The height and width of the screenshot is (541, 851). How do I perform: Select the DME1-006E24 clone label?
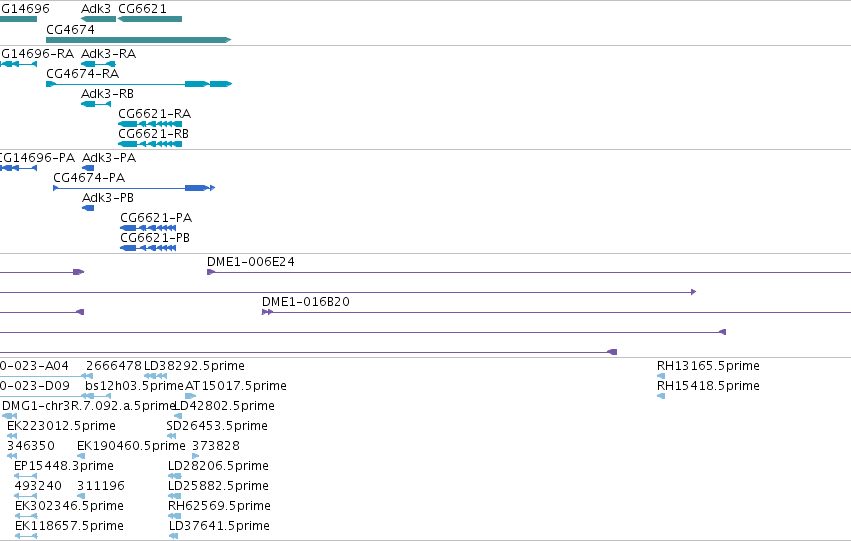pyautogui.click(x=251, y=262)
